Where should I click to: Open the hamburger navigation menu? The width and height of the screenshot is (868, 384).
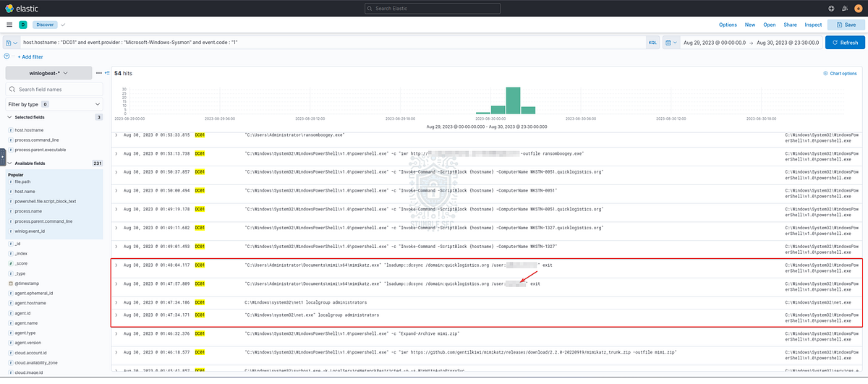point(9,25)
